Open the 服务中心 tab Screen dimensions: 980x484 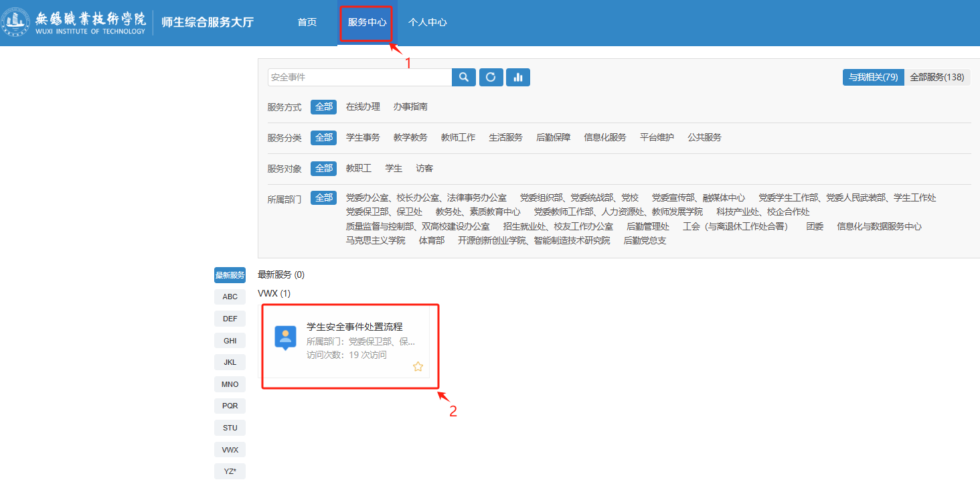point(367,22)
